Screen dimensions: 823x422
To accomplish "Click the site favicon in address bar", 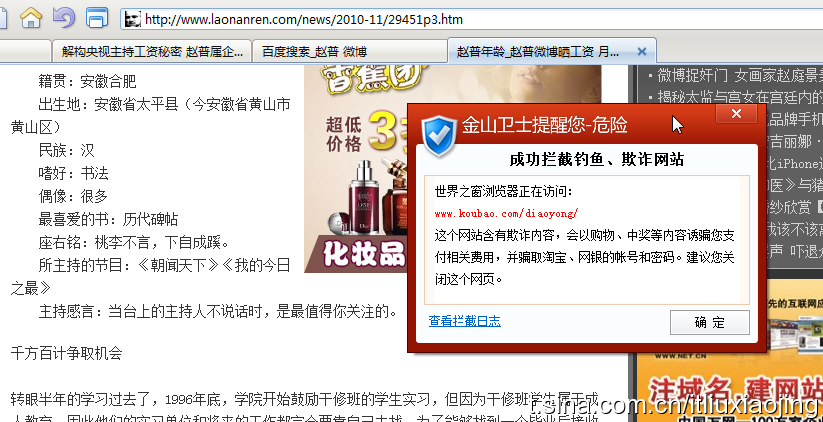I will (133, 20).
